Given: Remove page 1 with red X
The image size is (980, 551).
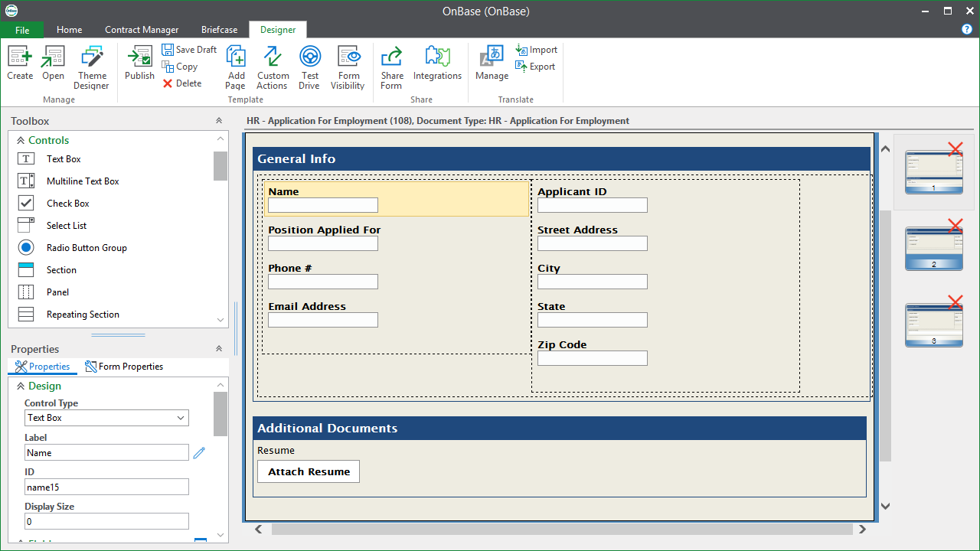Looking at the screenshot, I should click(955, 149).
